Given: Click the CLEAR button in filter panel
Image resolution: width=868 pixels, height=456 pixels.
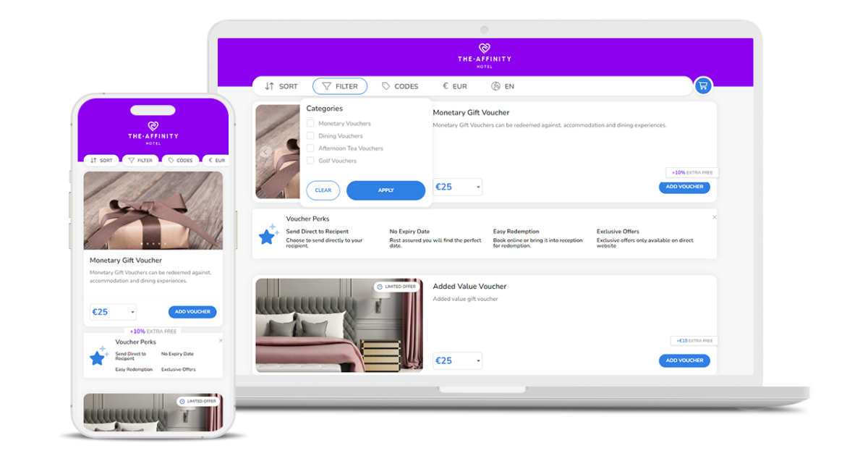Looking at the screenshot, I should click(323, 190).
